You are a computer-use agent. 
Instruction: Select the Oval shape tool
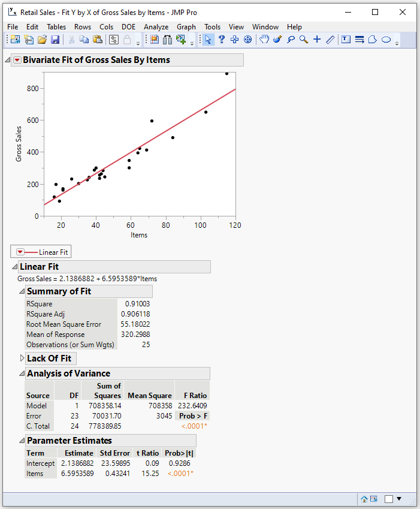click(386, 40)
